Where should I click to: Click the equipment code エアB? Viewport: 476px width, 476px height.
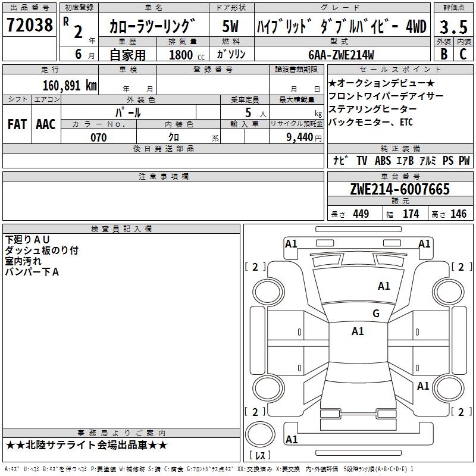point(405,160)
